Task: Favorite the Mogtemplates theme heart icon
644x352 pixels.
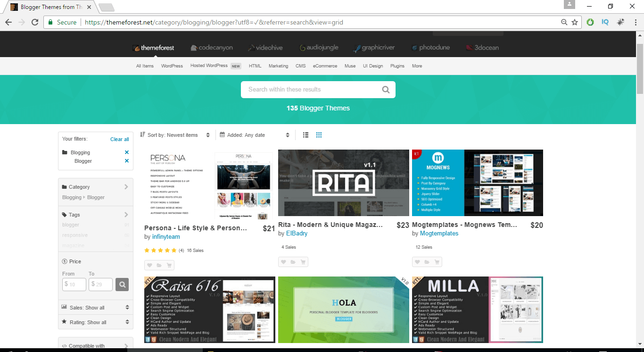Action: point(417,262)
